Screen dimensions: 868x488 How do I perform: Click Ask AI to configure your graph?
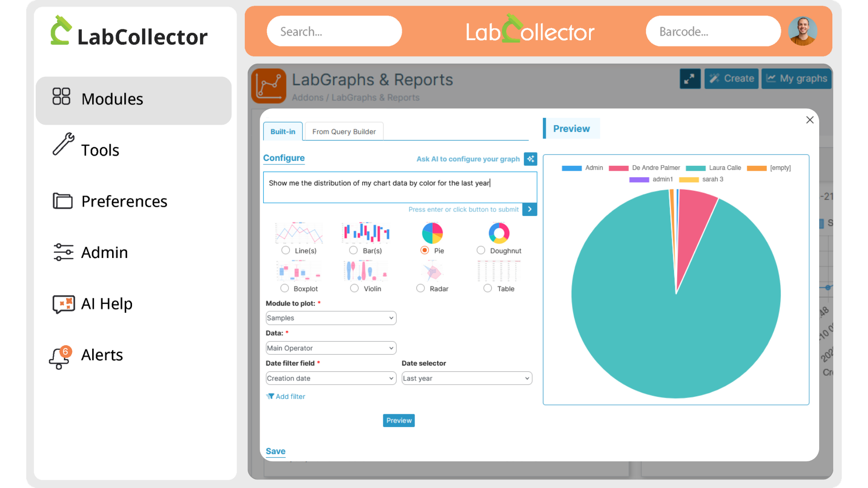[x=468, y=159]
